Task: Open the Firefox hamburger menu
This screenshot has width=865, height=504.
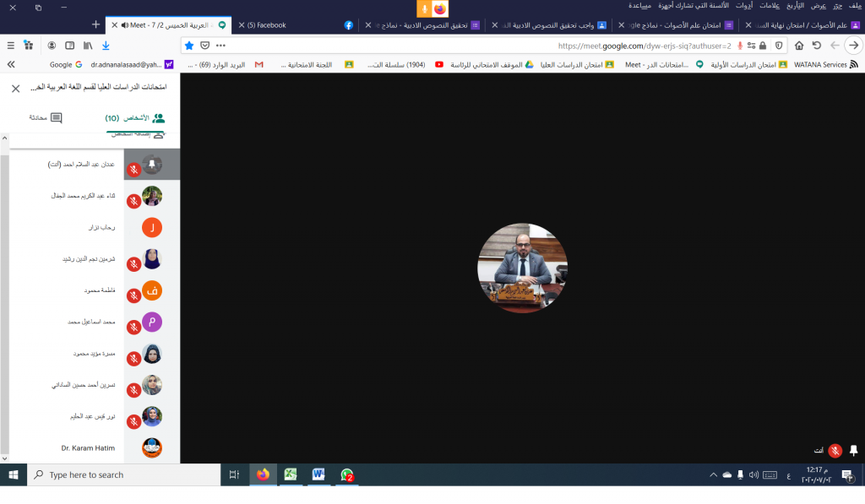Action: tap(10, 46)
